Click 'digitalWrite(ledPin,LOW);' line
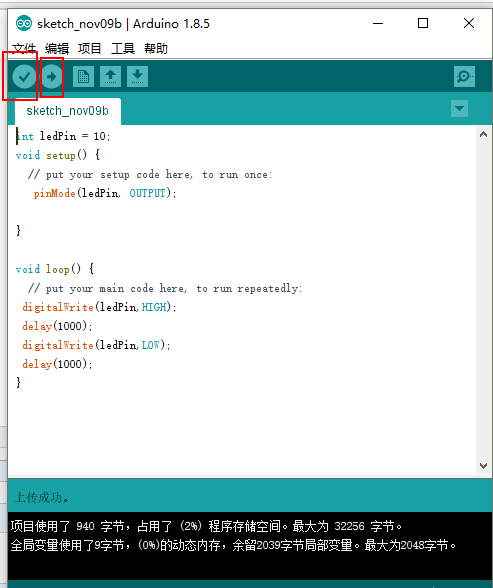The height and width of the screenshot is (588, 493). 96,345
